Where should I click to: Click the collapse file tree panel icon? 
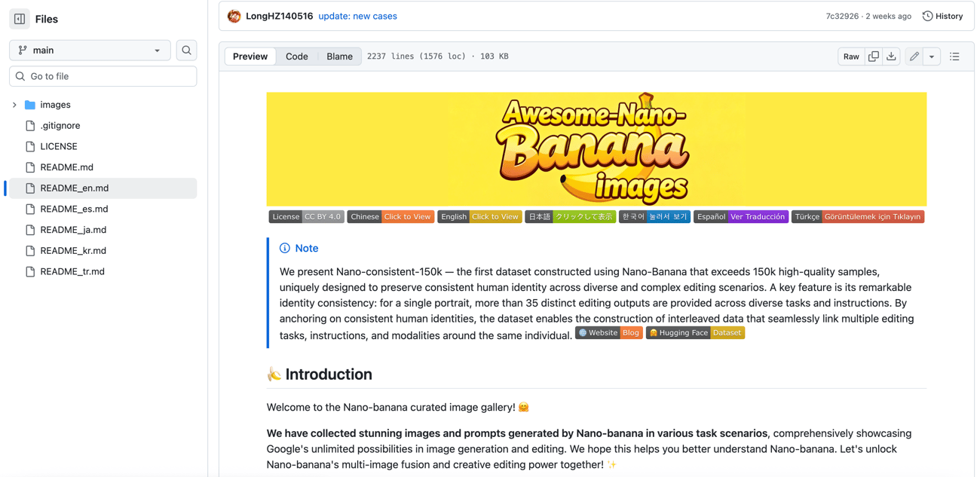[19, 18]
